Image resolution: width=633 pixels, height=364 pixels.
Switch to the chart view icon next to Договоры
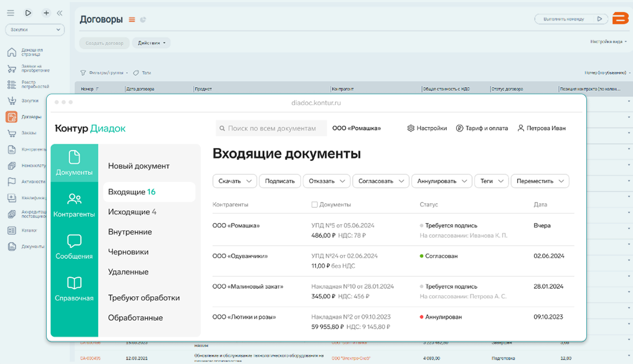[x=143, y=20]
